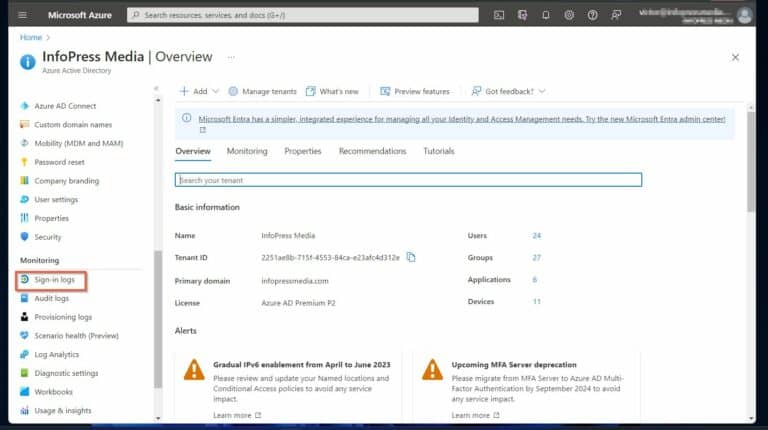The width and height of the screenshot is (768, 430).
Task: Open portal settings gear
Action: [569, 15]
